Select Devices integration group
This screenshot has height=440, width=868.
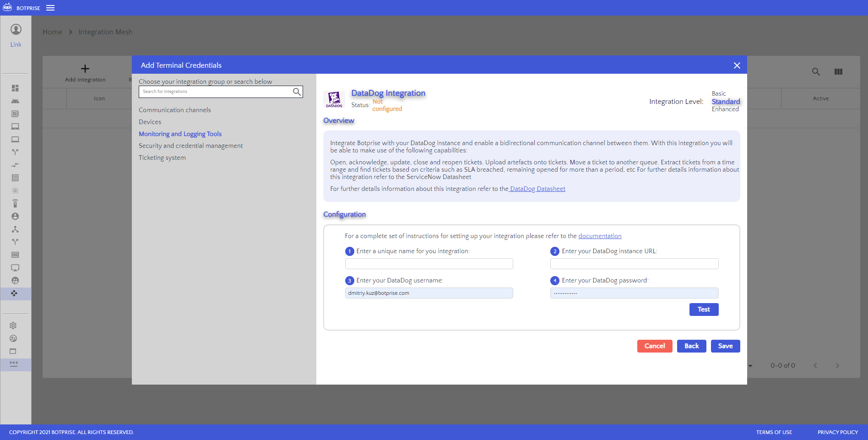[x=150, y=122]
